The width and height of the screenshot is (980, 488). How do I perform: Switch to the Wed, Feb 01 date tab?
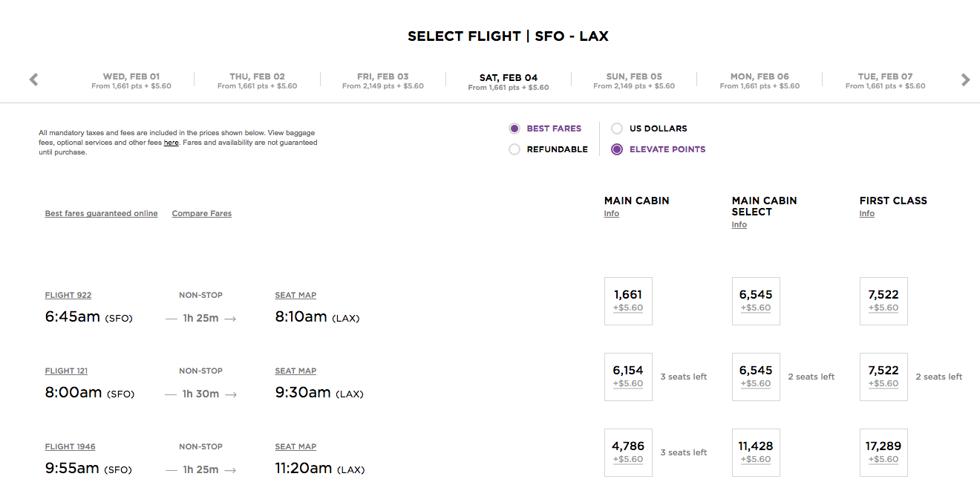click(131, 80)
